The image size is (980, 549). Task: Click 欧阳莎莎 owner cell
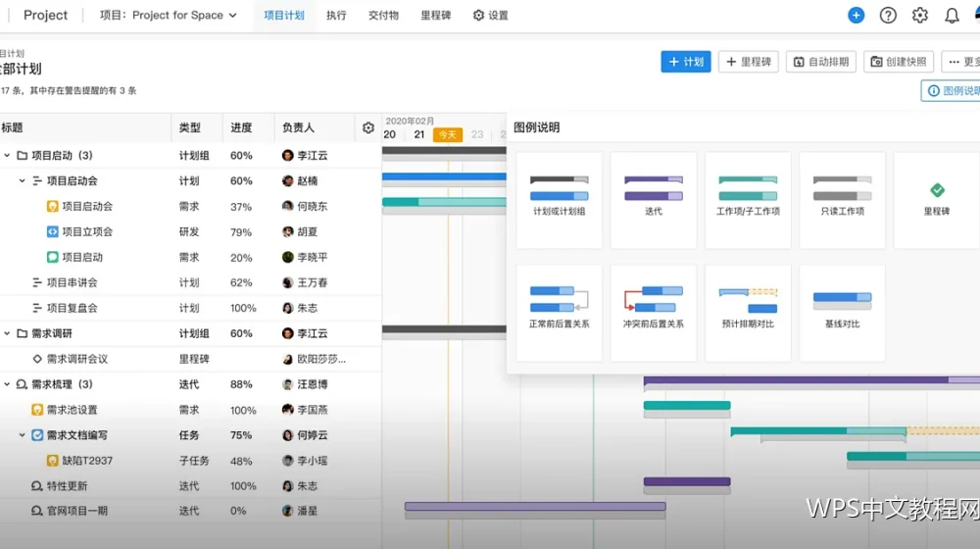315,359
